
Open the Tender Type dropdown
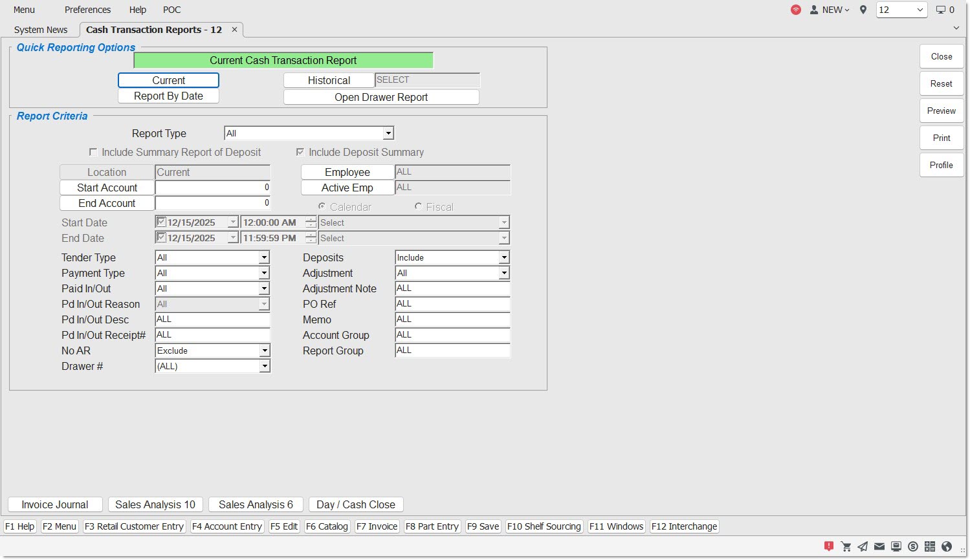[263, 257]
